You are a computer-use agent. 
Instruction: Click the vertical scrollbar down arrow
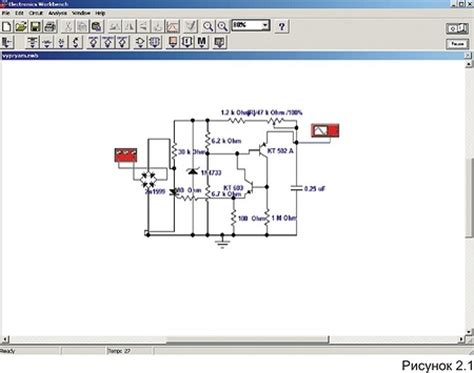(469, 332)
